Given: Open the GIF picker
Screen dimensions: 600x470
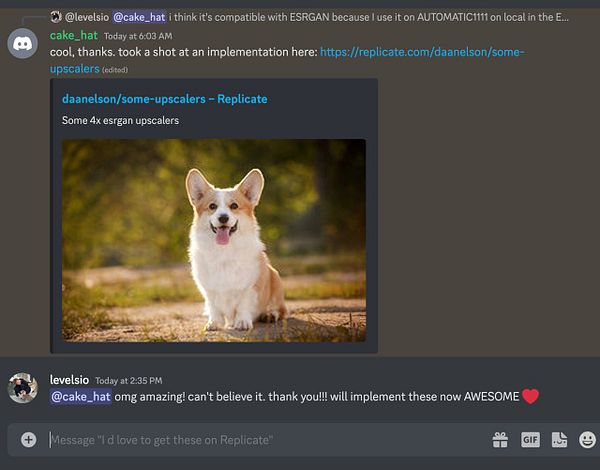Looking at the screenshot, I should (x=530, y=440).
